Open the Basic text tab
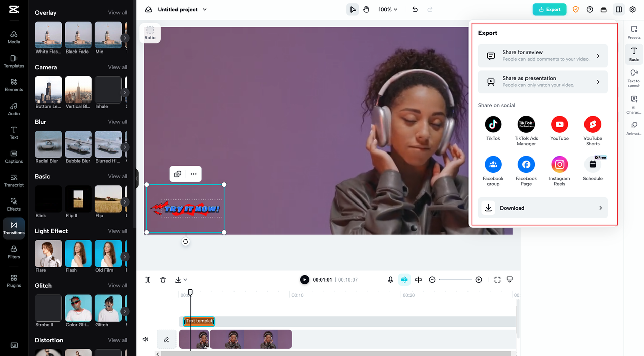 (x=634, y=54)
